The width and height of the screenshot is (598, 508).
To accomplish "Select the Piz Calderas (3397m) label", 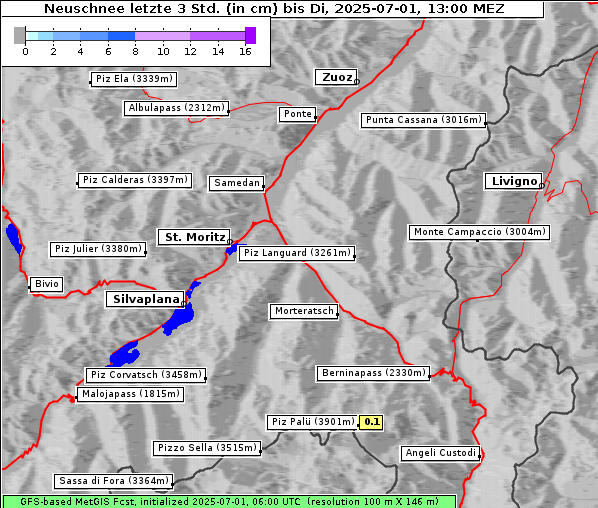I will coord(135,180).
